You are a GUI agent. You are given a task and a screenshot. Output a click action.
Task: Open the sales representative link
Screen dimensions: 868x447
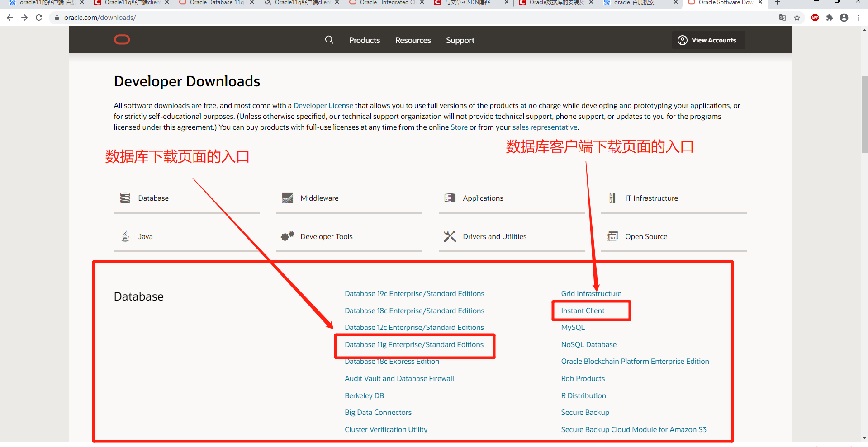click(x=545, y=127)
